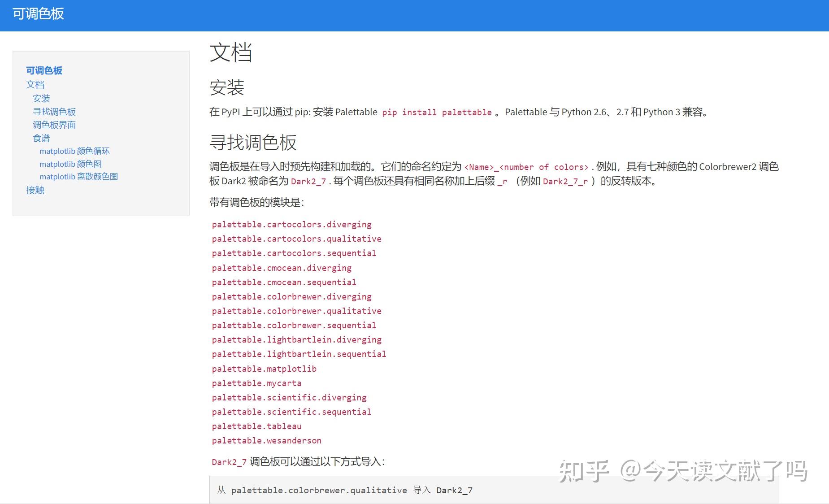
Task: Navigate to 寻找调色板 via sidebar
Action: [x=55, y=112]
